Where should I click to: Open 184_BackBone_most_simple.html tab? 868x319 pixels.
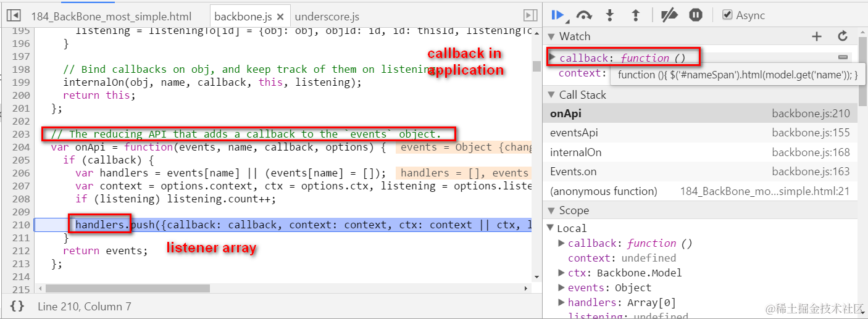[x=111, y=17]
